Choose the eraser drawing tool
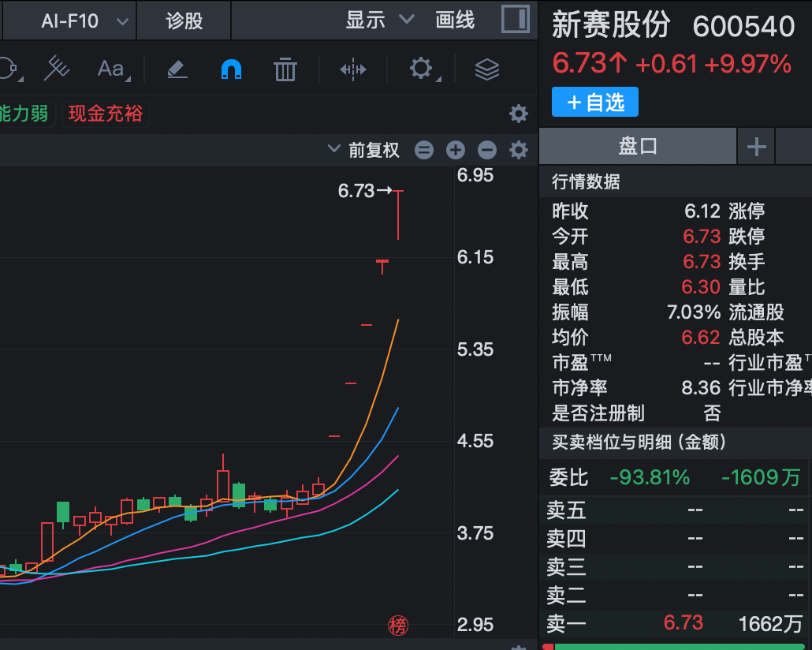This screenshot has height=650, width=812. click(177, 69)
